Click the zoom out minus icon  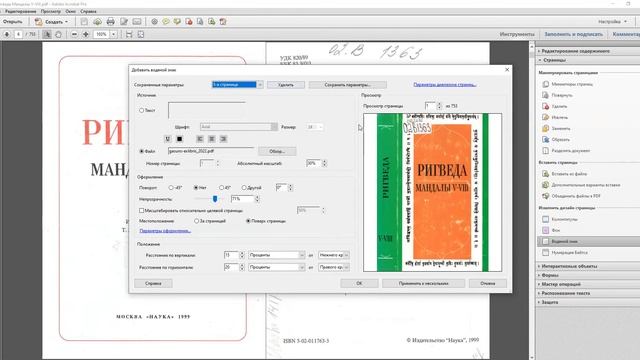click(74, 34)
